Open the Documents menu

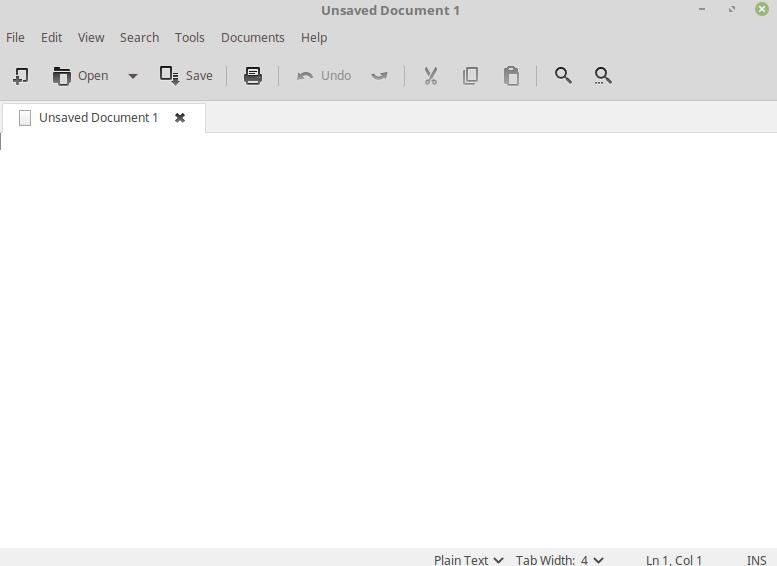click(x=252, y=38)
